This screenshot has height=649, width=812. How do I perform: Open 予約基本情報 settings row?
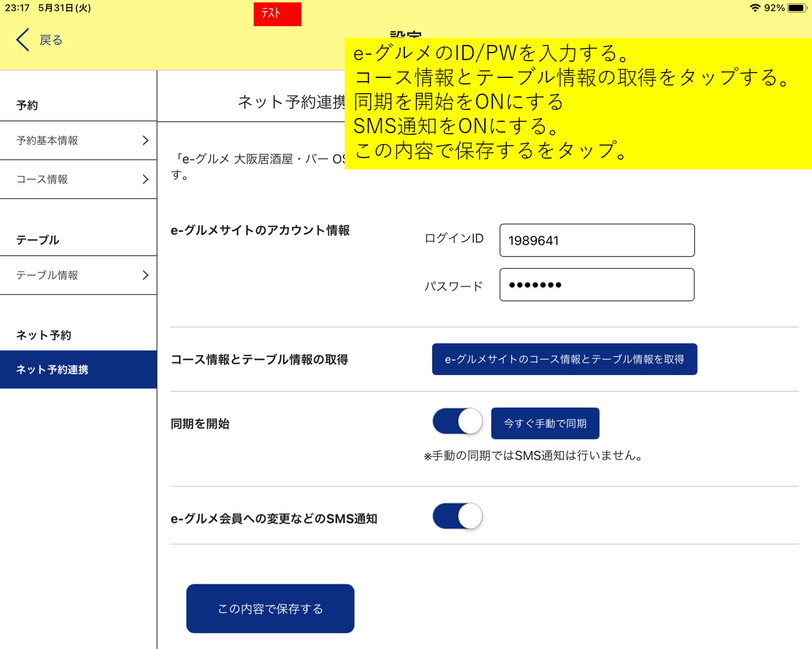click(x=78, y=140)
